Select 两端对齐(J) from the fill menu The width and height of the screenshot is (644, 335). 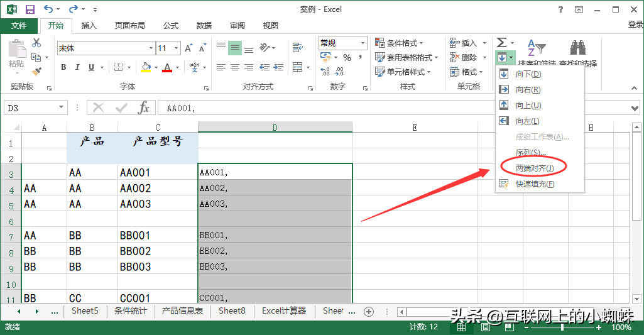[x=534, y=168]
